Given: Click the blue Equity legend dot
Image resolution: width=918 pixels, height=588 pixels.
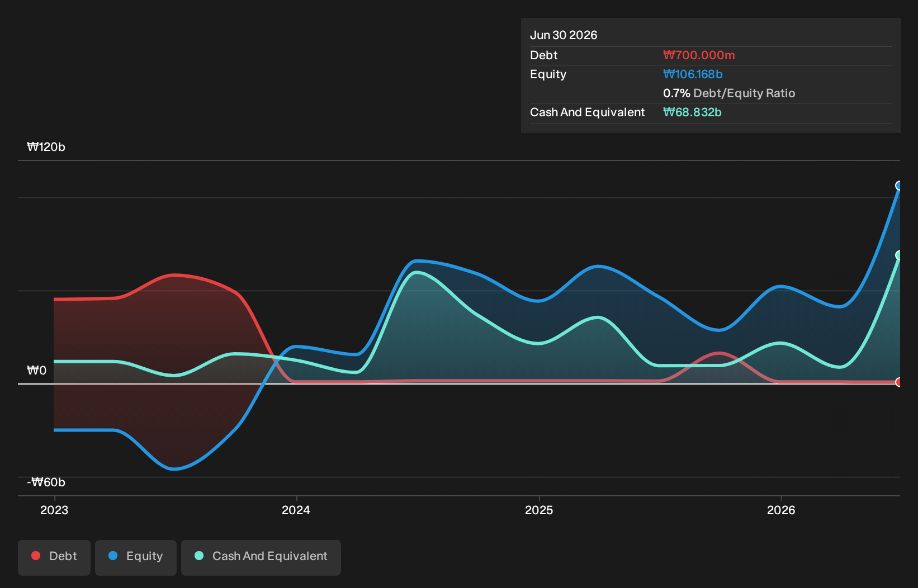Looking at the screenshot, I should [113, 556].
